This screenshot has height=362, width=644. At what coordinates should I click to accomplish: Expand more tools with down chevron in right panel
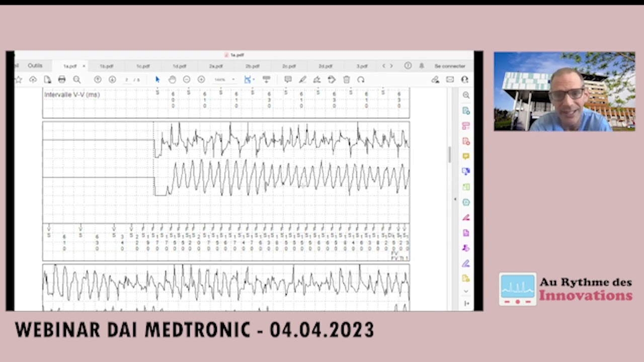coord(466,291)
